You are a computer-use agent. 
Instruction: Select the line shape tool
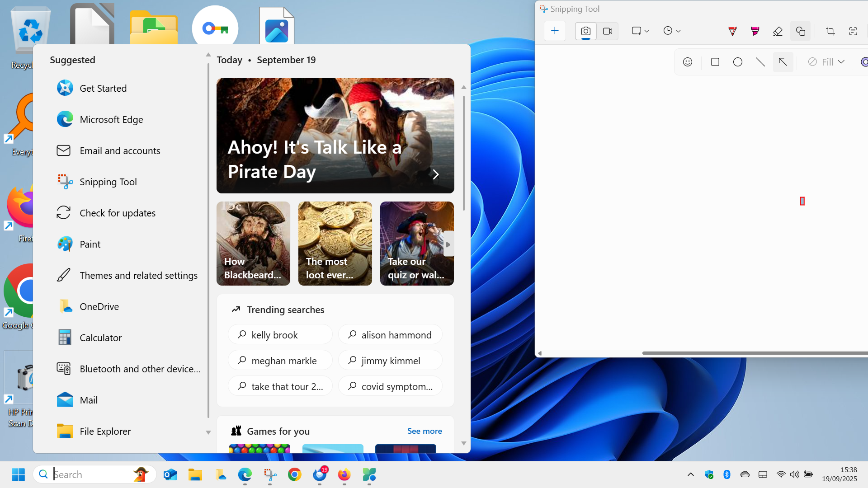pyautogui.click(x=760, y=62)
